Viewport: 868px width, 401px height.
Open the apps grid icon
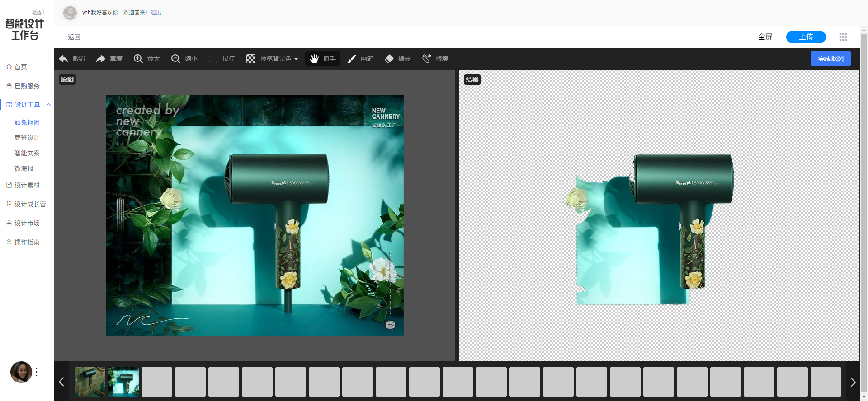click(x=843, y=37)
